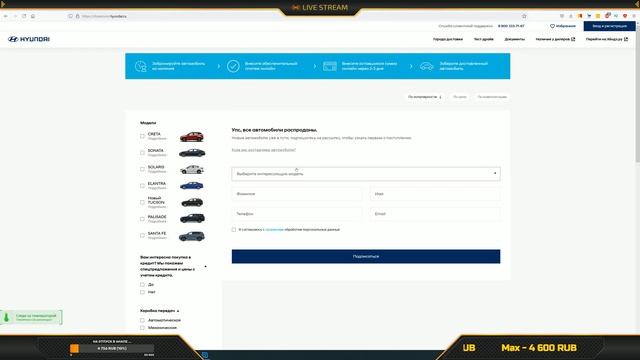Click the bookmark star in address bar
Image resolution: width=640 pixels, height=360 pixels.
point(524,16)
